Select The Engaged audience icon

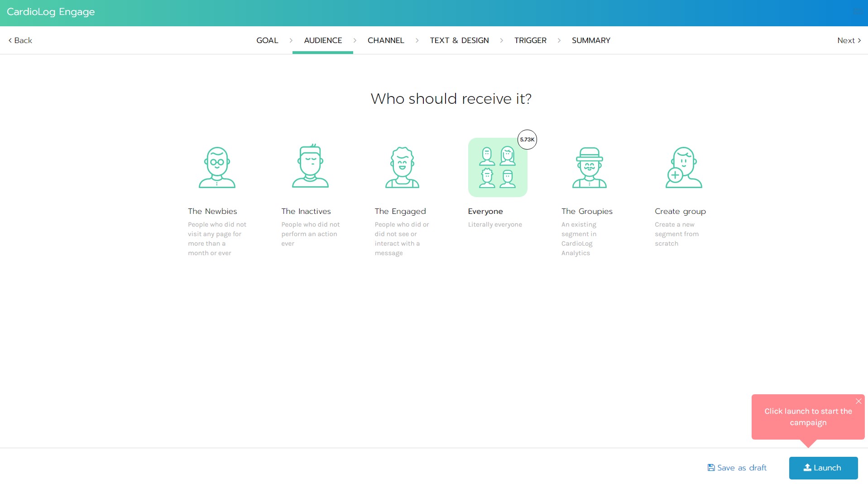[x=402, y=167]
